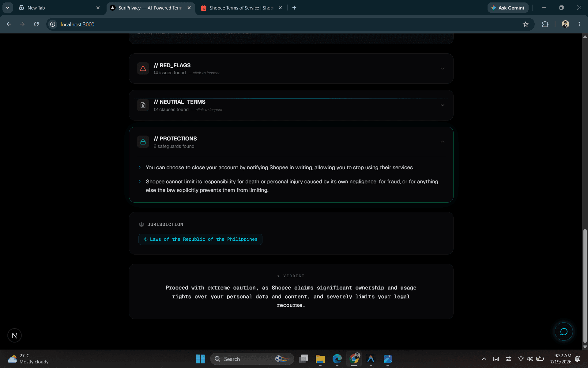
Task: Click the scrollbar up arrow
Action: click(585, 36)
